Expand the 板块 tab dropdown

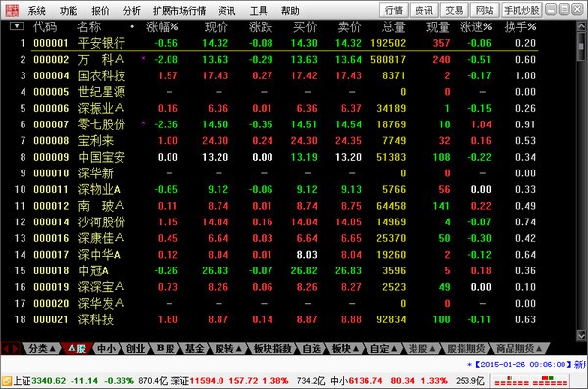[x=345, y=349]
